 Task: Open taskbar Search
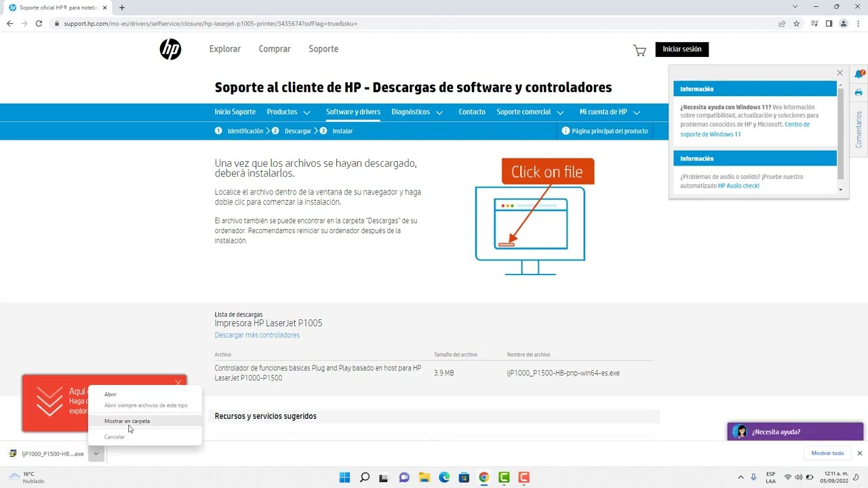coord(364,477)
